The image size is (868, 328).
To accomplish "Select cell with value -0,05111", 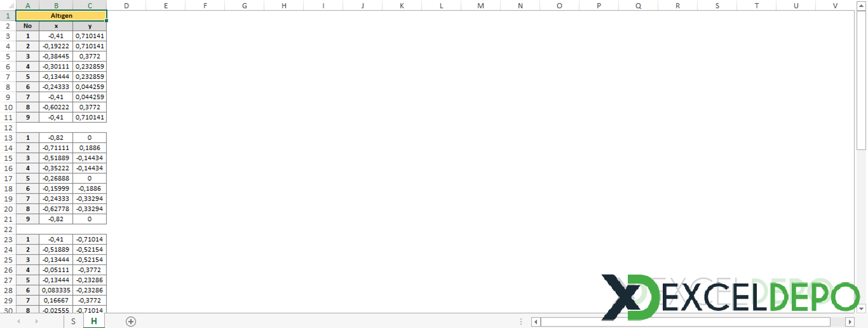I will click(56, 270).
